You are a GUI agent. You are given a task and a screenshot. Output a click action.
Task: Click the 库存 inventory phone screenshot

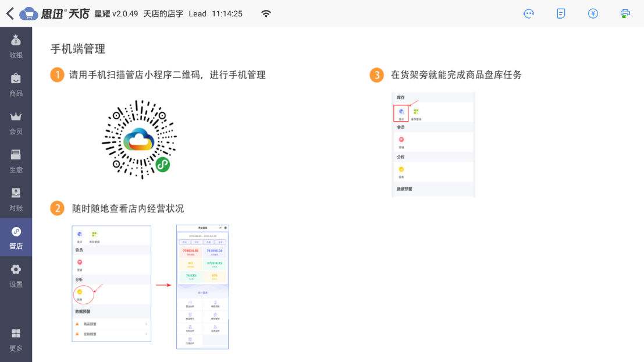pos(433,145)
